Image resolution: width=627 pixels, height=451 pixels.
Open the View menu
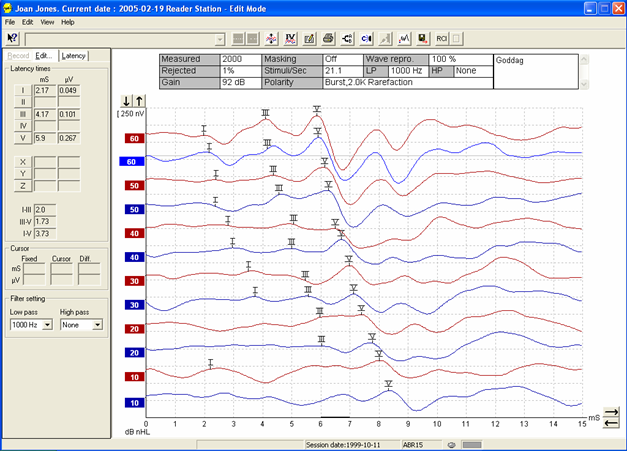pyautogui.click(x=47, y=21)
